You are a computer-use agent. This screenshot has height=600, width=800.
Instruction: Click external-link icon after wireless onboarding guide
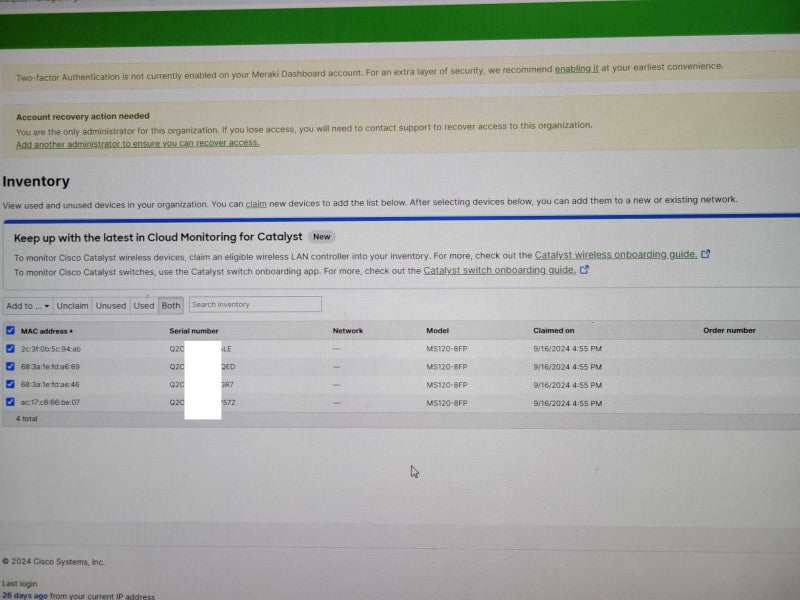coord(706,254)
